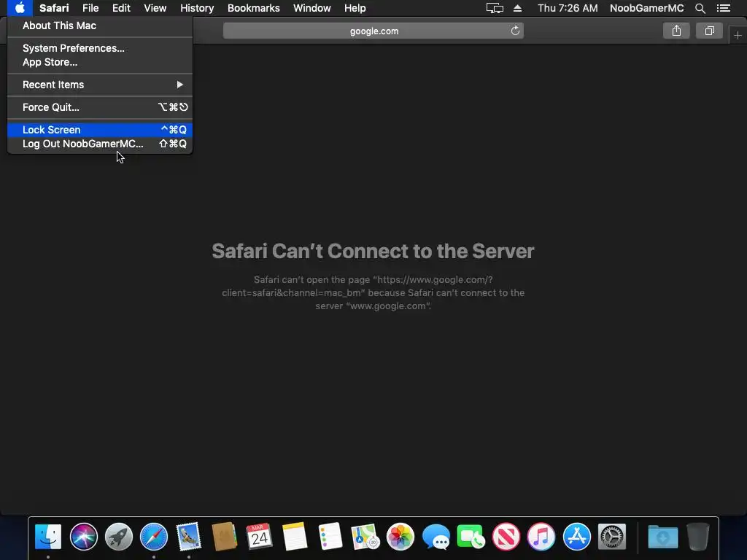Open Contacts book icon in Dock
This screenshot has height=560, width=747.
tap(225, 537)
